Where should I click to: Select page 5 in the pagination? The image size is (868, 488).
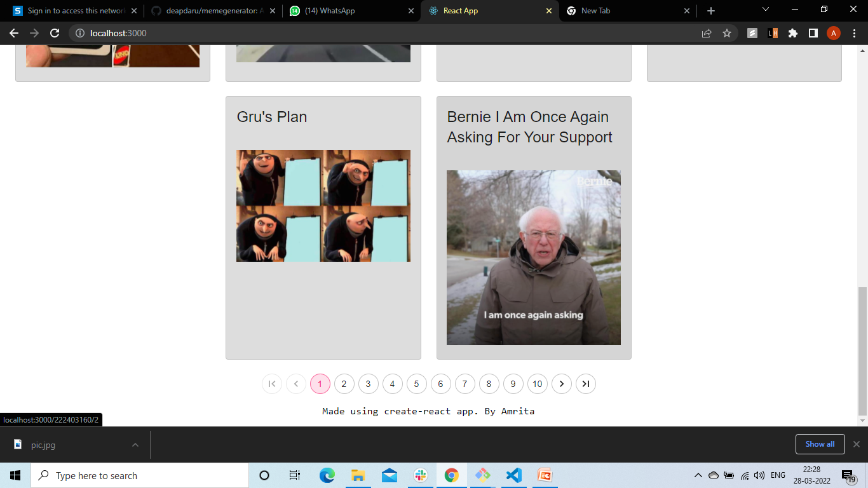(416, 384)
